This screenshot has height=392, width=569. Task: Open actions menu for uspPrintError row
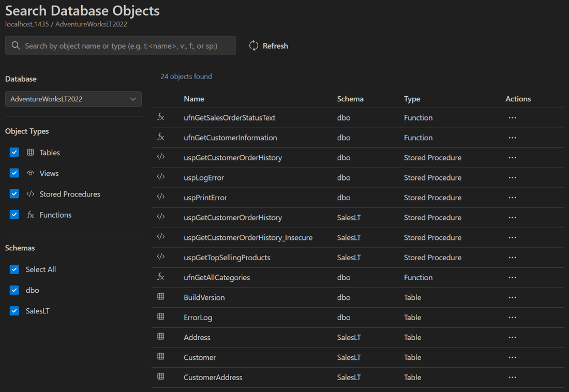(512, 198)
